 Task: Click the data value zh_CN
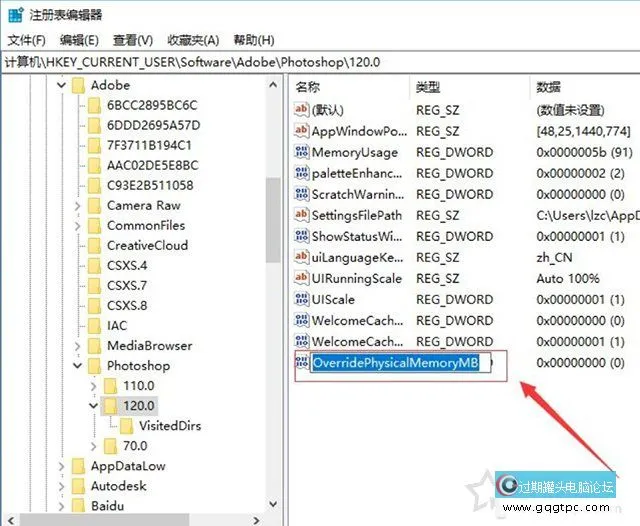point(554,257)
